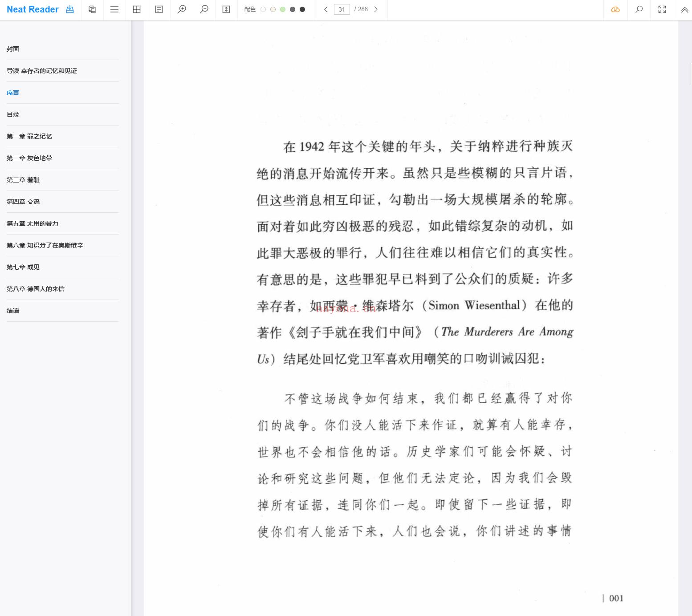The image size is (692, 616).
Task: Select the dark gray color theme swatch
Action: 293,9
